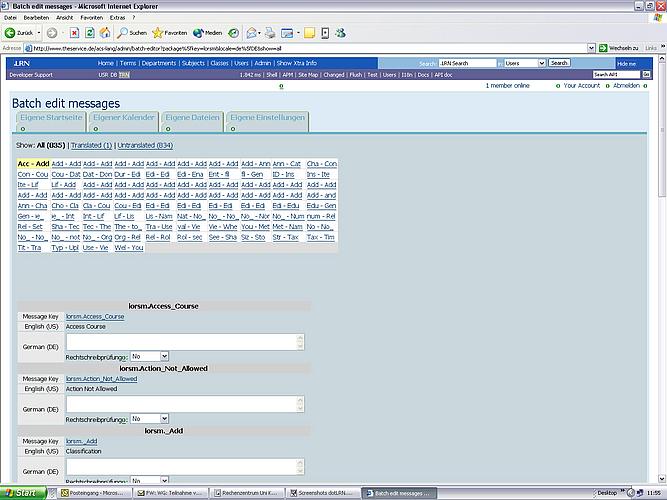The width and height of the screenshot is (667, 500).
Task: Open the Bearbeiten menu
Action: [x=36, y=18]
